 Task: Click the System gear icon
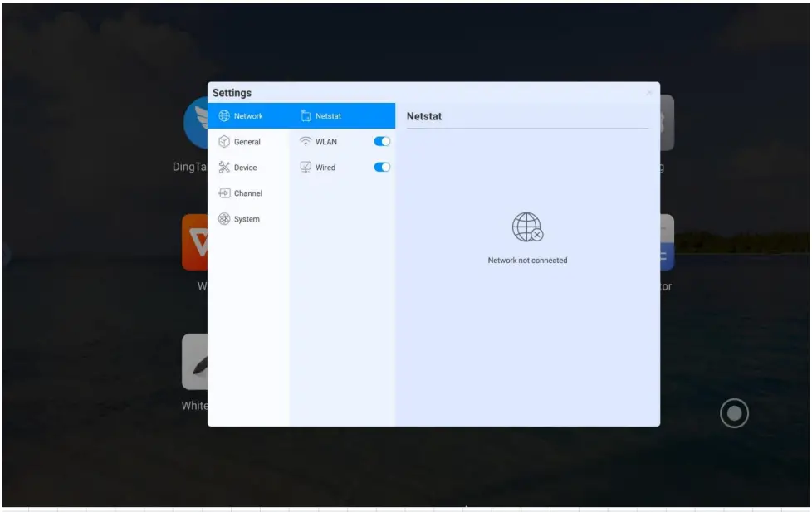point(223,219)
